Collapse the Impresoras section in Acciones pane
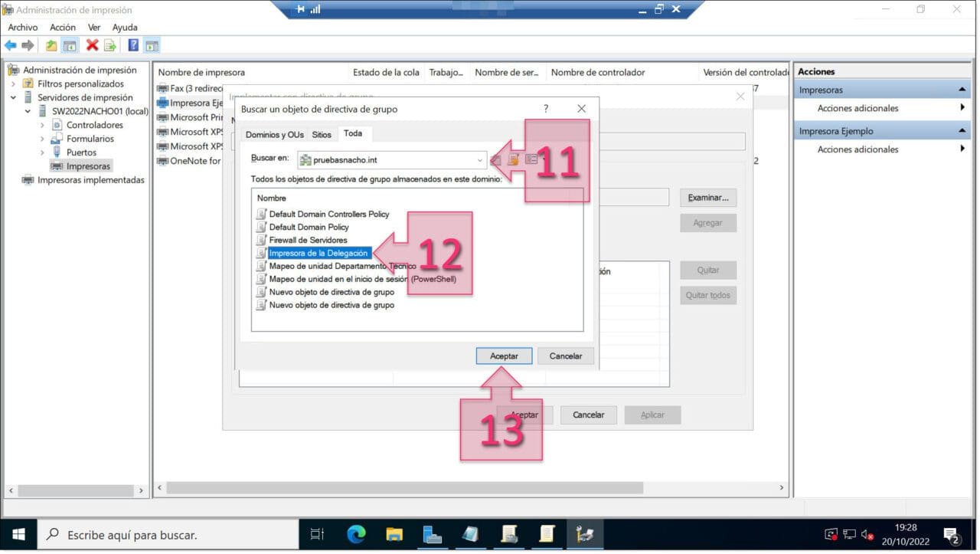980x554 pixels. [x=962, y=90]
